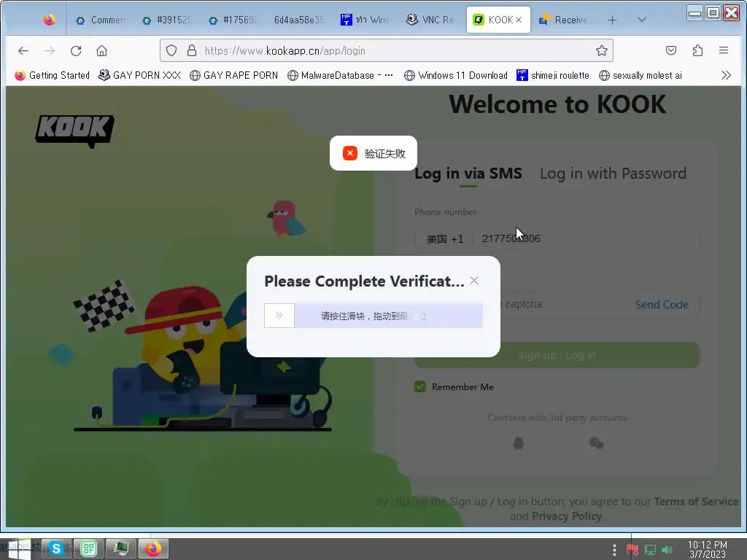This screenshot has height=560, width=747.
Task: Open the volume speaker tray icon
Action: [667, 550]
